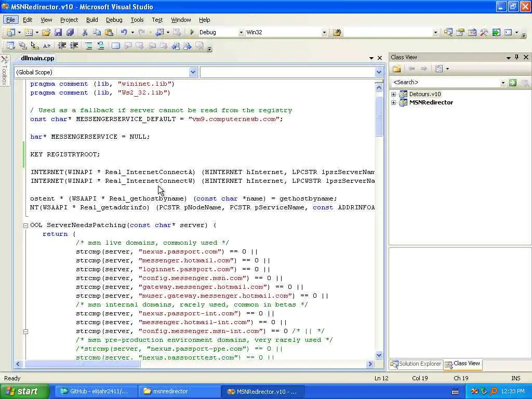
Task: Open the Build menu
Action: [92, 20]
